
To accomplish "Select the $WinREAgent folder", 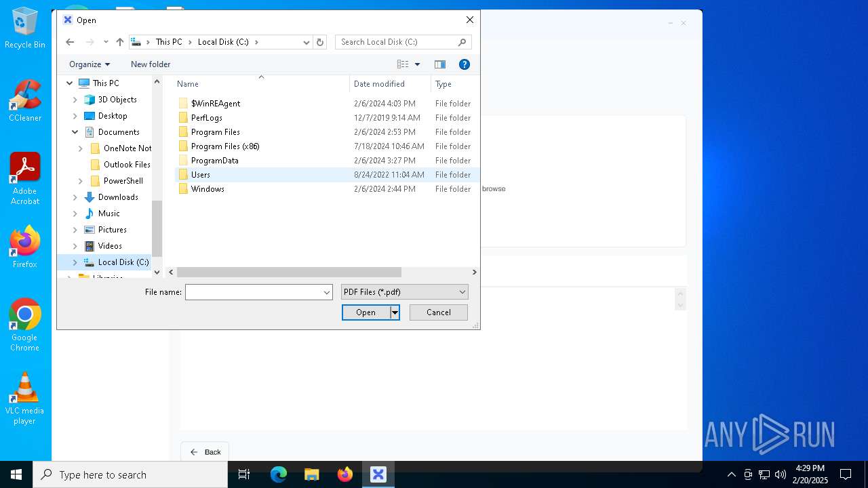I will point(215,104).
